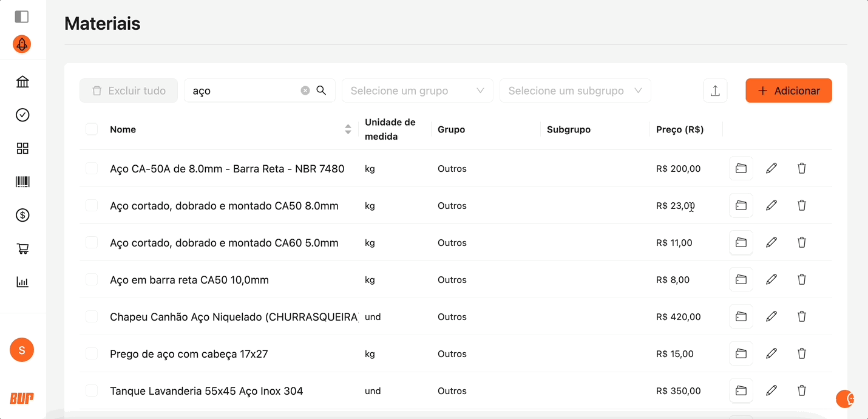Select checkbox for Aço CA-50A de 8.0mm
This screenshot has height=419, width=868.
(x=92, y=168)
